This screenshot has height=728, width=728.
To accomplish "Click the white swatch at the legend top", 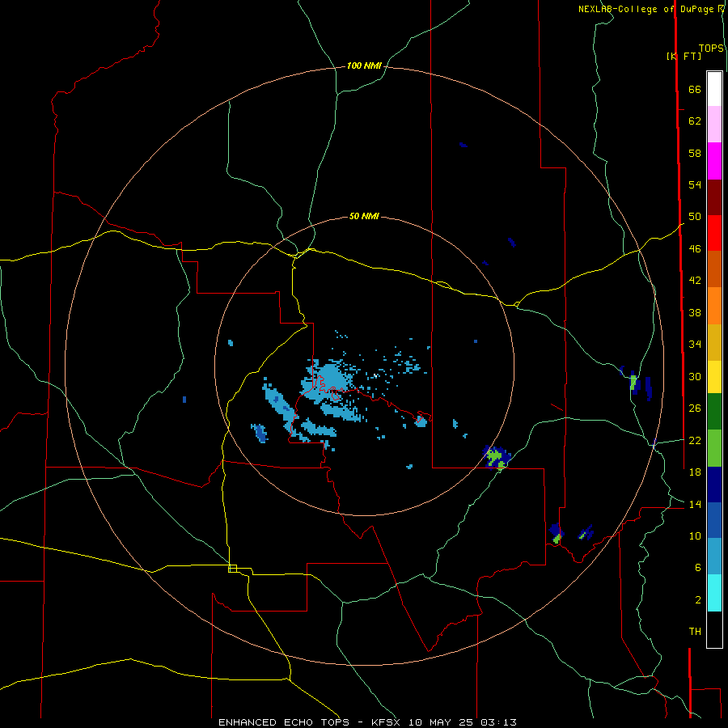I will 714,89.
